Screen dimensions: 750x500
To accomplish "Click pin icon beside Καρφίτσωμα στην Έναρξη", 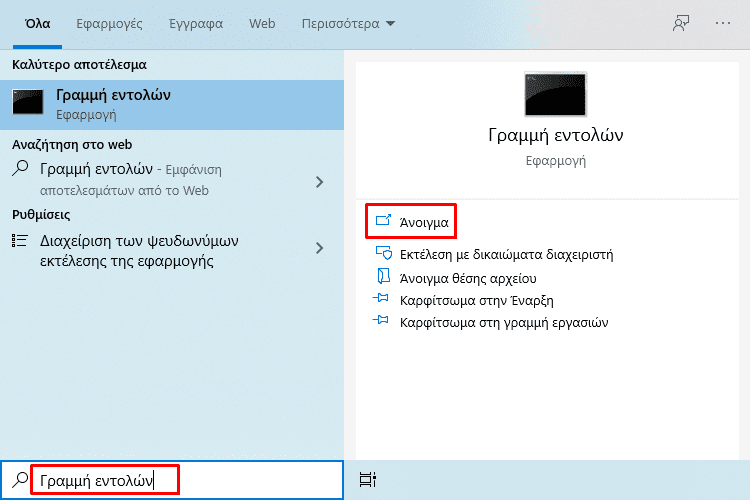I will pos(381,298).
